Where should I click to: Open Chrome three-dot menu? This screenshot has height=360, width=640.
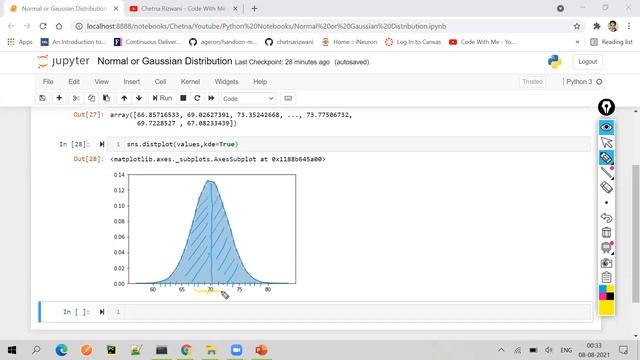[x=629, y=26]
